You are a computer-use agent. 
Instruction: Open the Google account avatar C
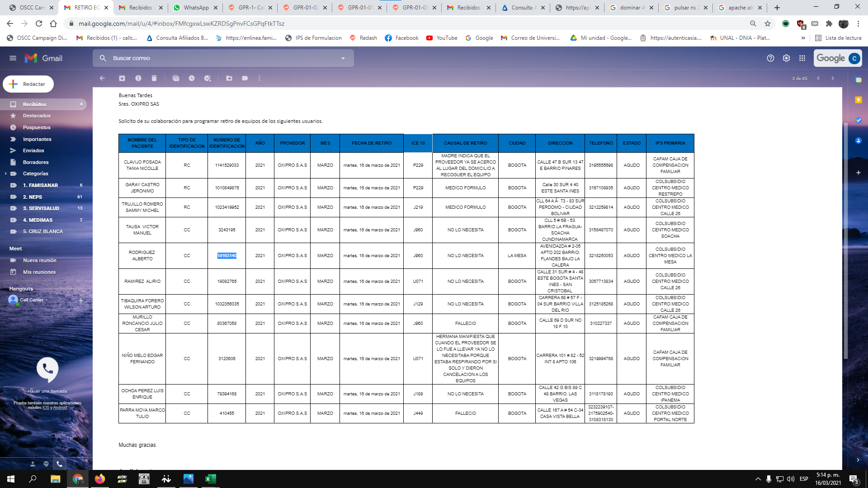click(854, 58)
